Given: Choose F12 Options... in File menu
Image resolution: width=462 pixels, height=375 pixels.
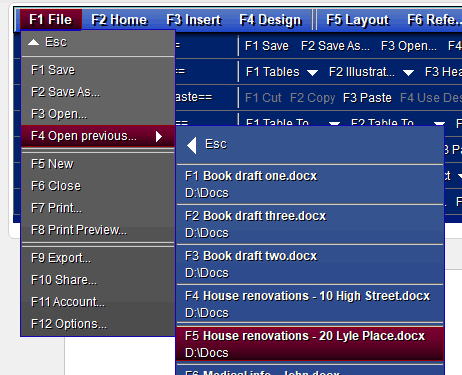Looking at the screenshot, I should [98, 324].
